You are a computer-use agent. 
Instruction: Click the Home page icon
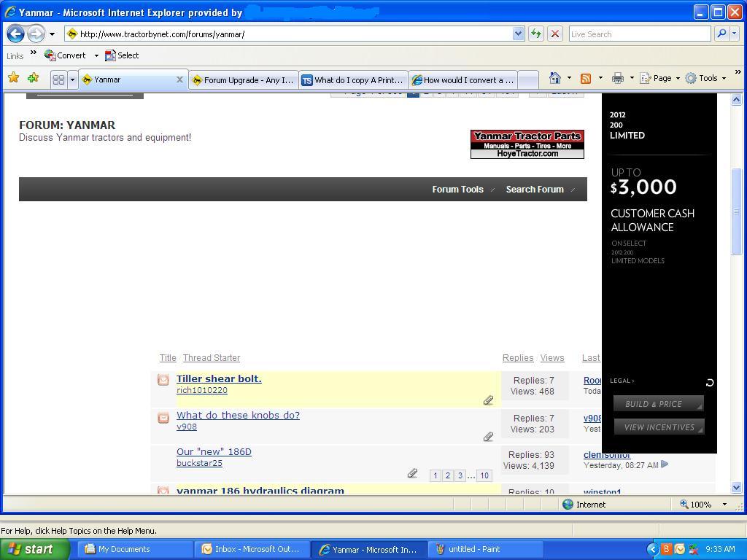click(x=555, y=78)
